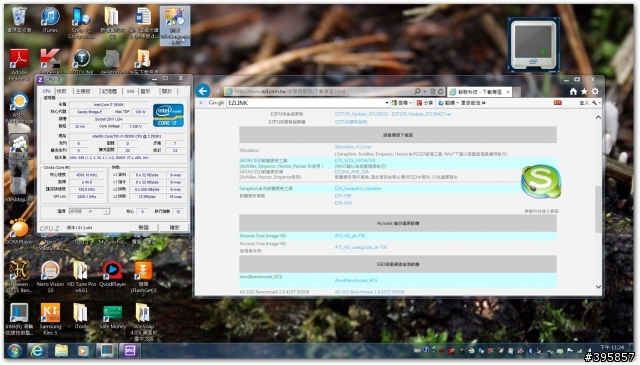Open File Explorer from the taskbar
This screenshot has width=640, height=365.
click(x=61, y=351)
